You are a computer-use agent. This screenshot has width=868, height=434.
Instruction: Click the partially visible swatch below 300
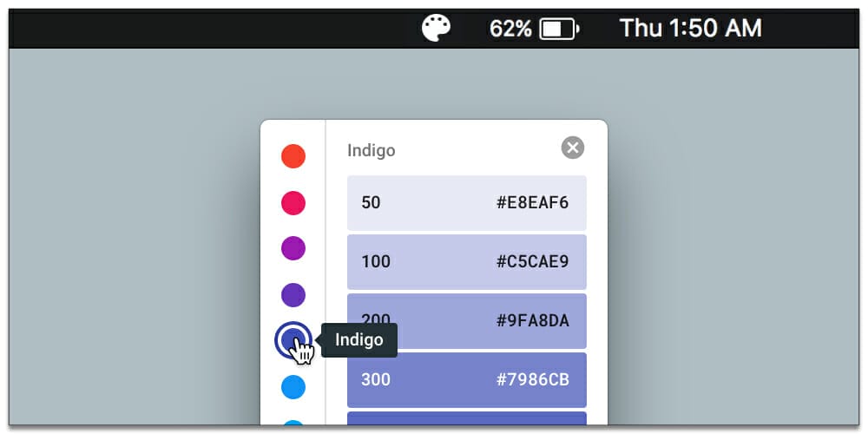(x=467, y=419)
